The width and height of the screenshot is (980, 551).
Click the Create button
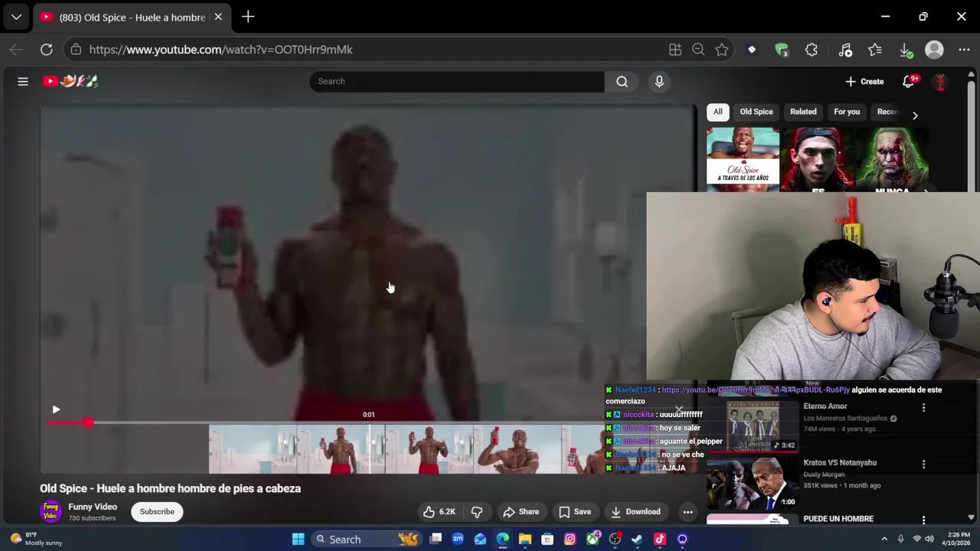864,81
